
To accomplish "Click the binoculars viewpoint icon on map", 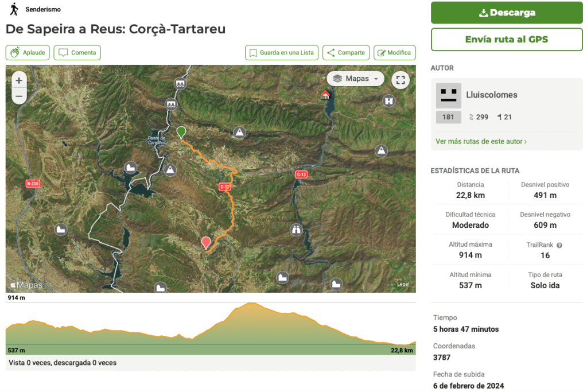I will 296,230.
